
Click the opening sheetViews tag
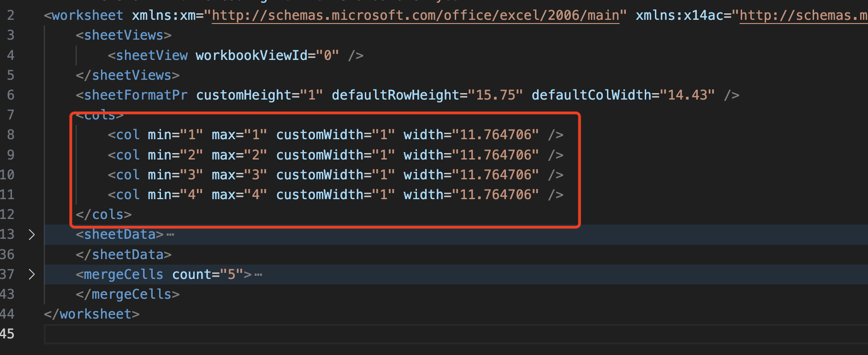124,35
